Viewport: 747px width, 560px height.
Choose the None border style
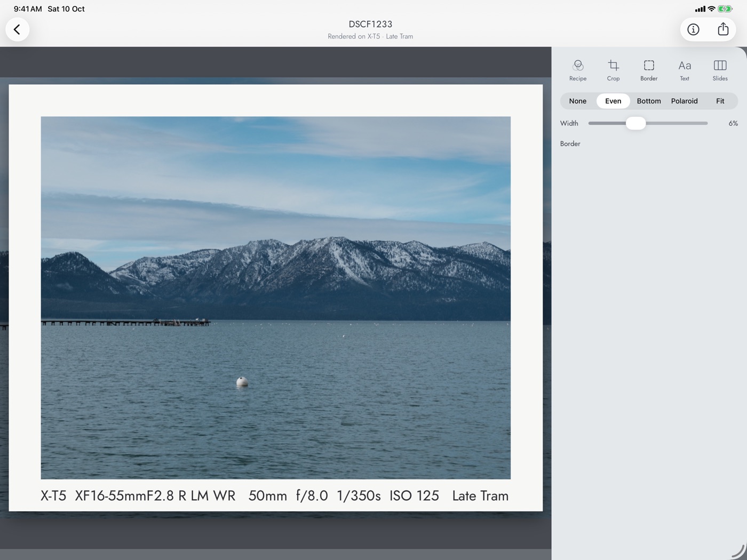(x=578, y=101)
